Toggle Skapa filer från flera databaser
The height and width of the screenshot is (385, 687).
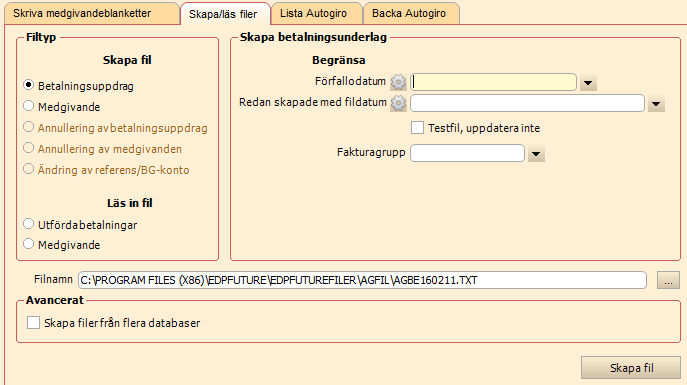pyautogui.click(x=33, y=323)
